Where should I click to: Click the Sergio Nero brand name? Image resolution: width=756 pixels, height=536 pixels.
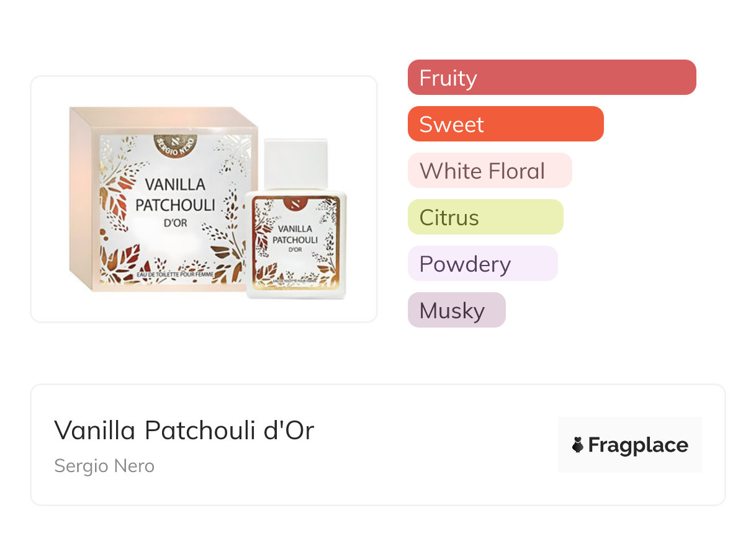(104, 466)
